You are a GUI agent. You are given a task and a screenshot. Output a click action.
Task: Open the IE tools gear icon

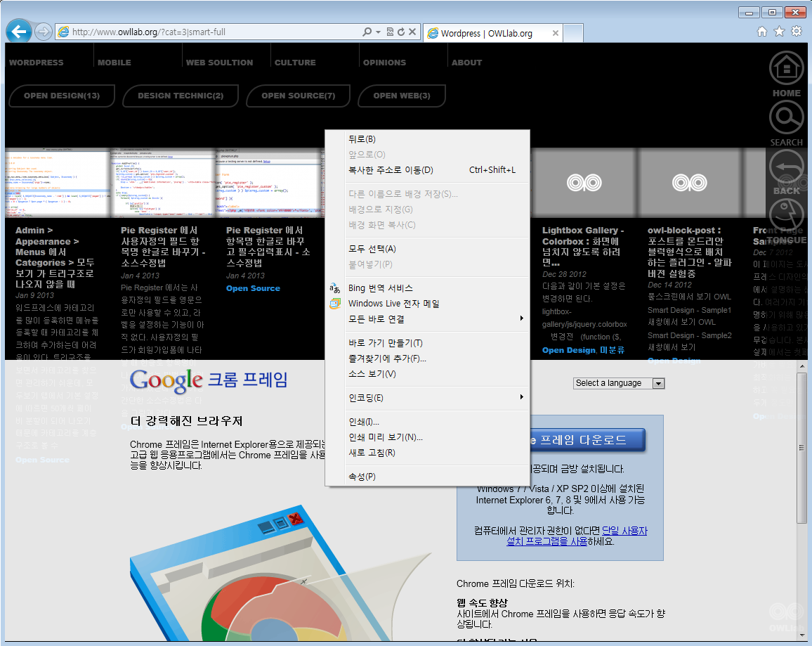click(x=796, y=32)
